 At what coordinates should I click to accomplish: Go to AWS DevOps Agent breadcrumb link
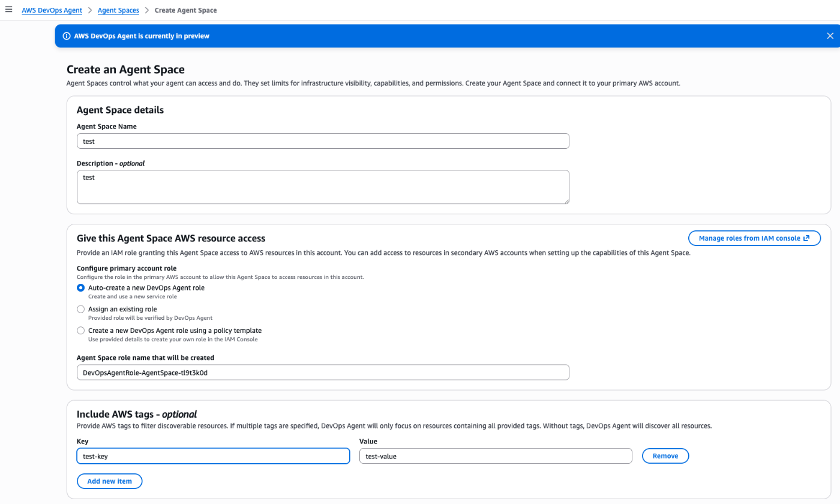tap(52, 10)
